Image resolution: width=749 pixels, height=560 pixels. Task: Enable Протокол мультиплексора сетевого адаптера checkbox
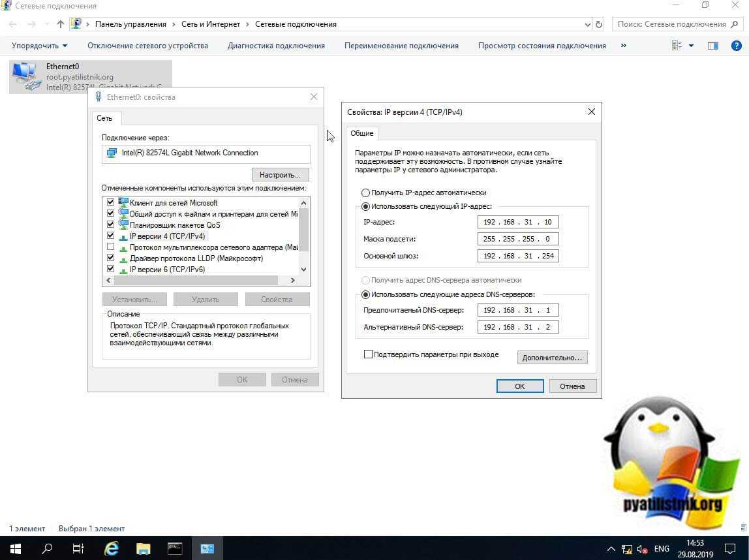click(110, 247)
